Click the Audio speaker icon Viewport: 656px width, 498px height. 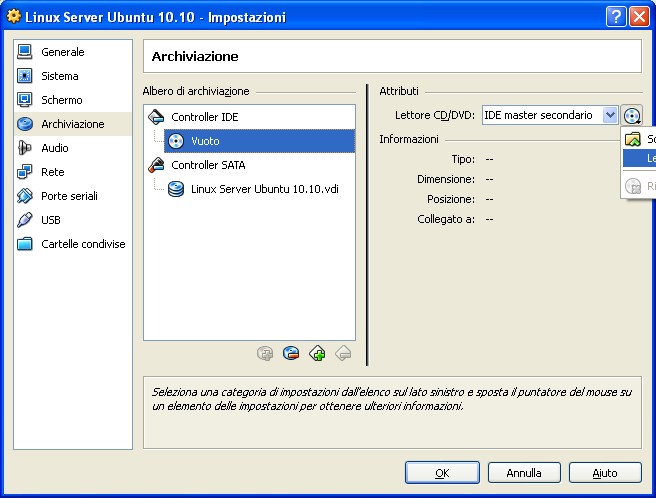[25, 148]
